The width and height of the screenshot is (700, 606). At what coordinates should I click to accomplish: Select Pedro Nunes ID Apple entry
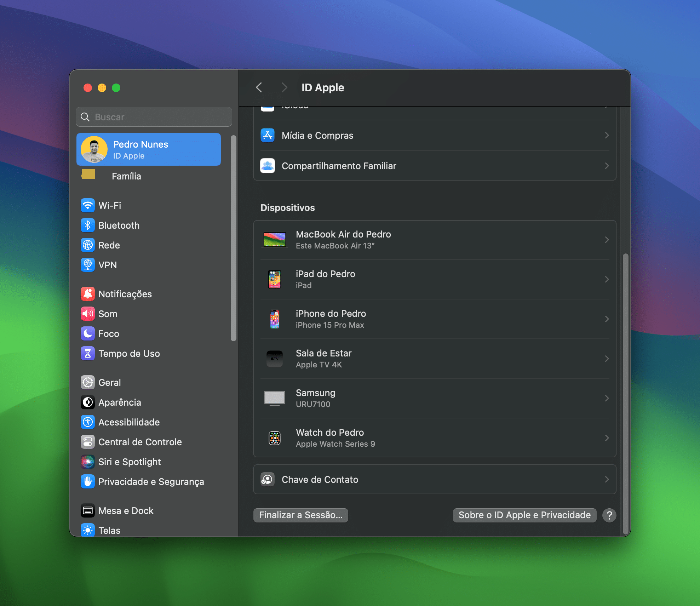[149, 149]
